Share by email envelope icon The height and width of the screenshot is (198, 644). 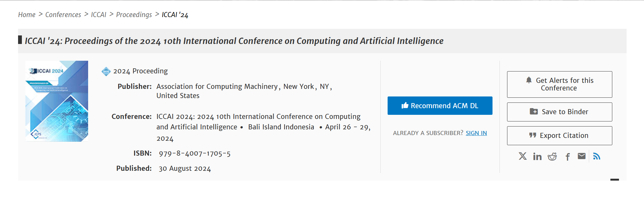pos(582,156)
